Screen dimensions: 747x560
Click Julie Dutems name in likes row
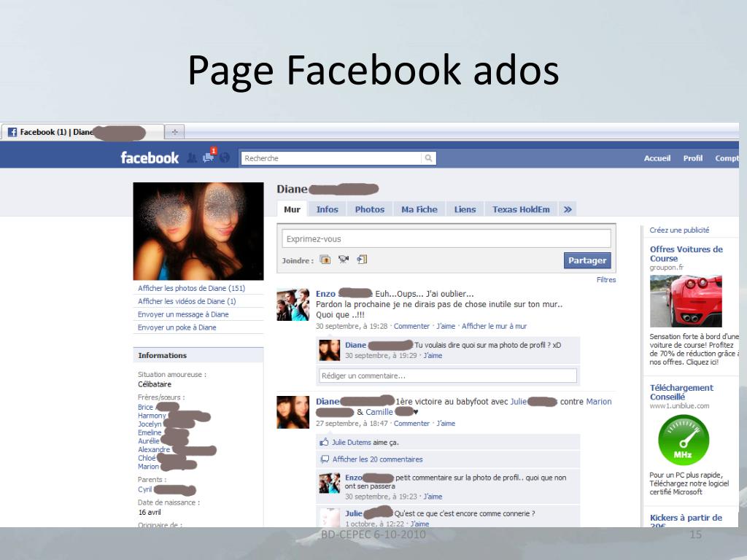pos(351,443)
